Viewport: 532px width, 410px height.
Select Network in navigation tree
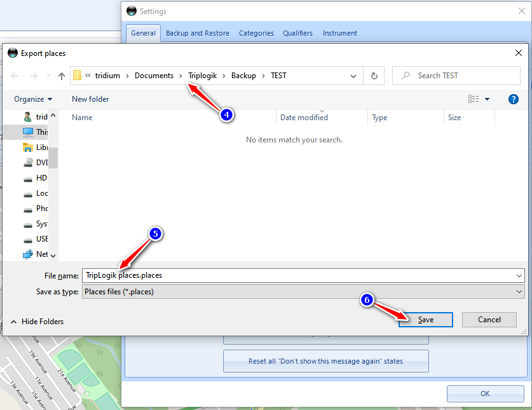36,254
